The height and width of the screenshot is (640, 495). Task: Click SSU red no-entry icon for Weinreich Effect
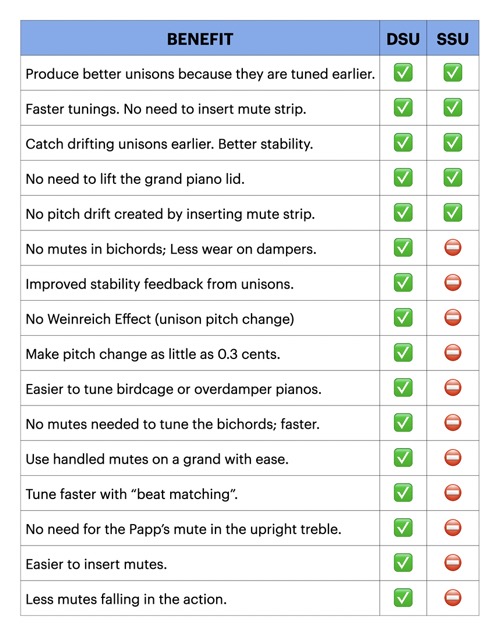453,318
